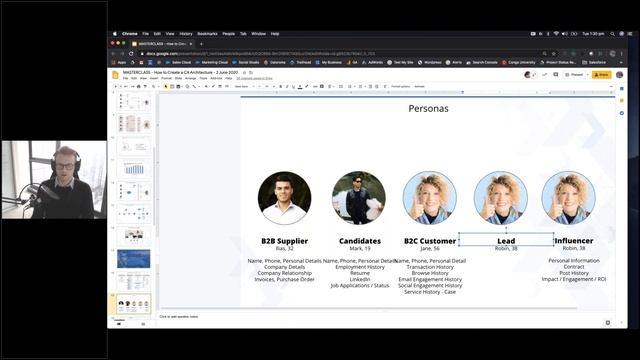
Task: Select the blue image slide thumbnail
Action: [x=133, y=259]
